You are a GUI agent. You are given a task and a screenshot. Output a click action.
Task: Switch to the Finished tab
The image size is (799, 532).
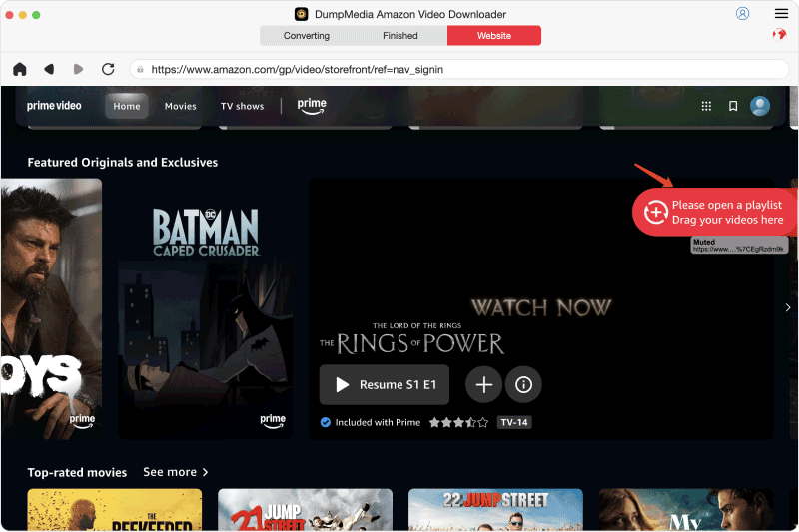pyautogui.click(x=400, y=36)
